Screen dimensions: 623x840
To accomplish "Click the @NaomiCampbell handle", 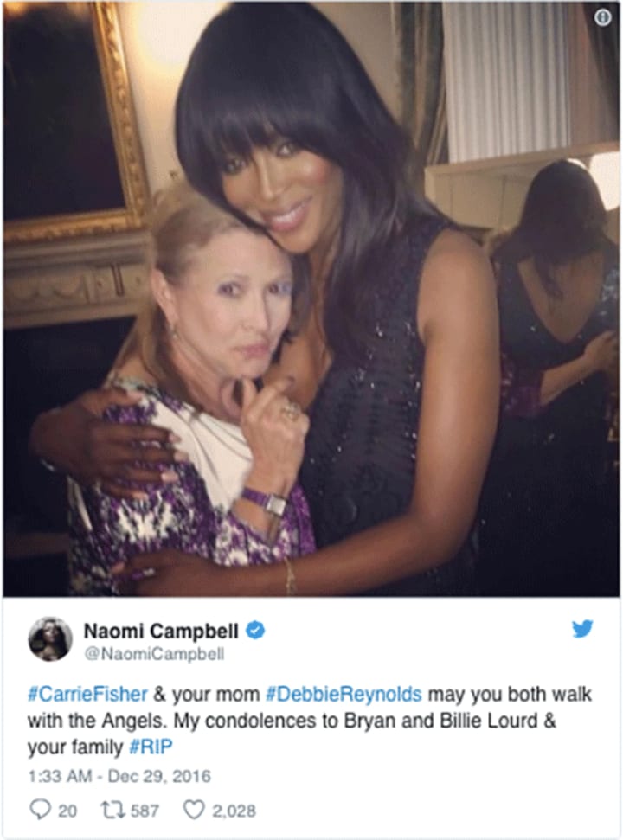I will tap(154, 654).
